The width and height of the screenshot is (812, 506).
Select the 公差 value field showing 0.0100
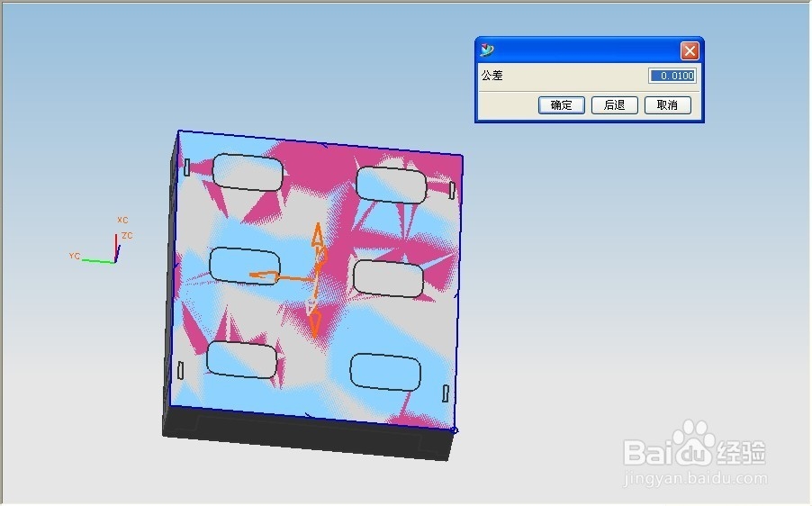[672, 76]
